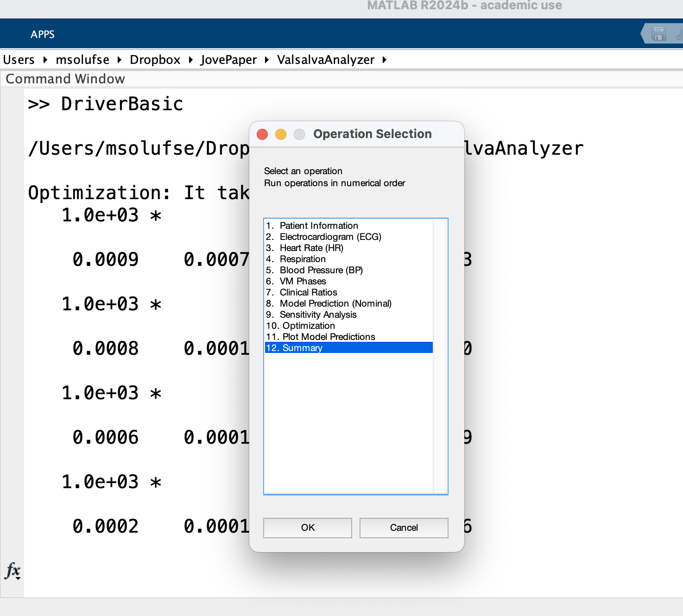The image size is (683, 616).
Task: Navigate to the JovePaper folder in the path
Action: pyautogui.click(x=228, y=60)
